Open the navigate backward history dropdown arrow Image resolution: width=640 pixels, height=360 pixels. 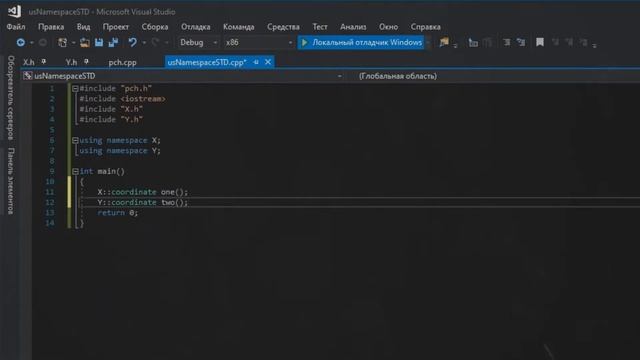click(32, 42)
